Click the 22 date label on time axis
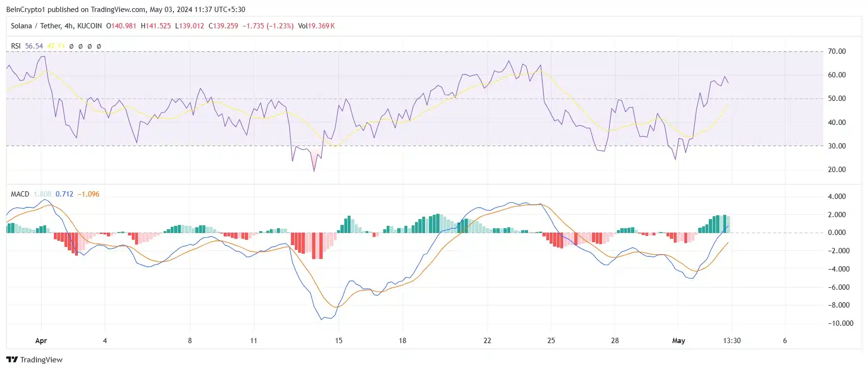Viewport: 868px width, 370px height. (x=487, y=341)
